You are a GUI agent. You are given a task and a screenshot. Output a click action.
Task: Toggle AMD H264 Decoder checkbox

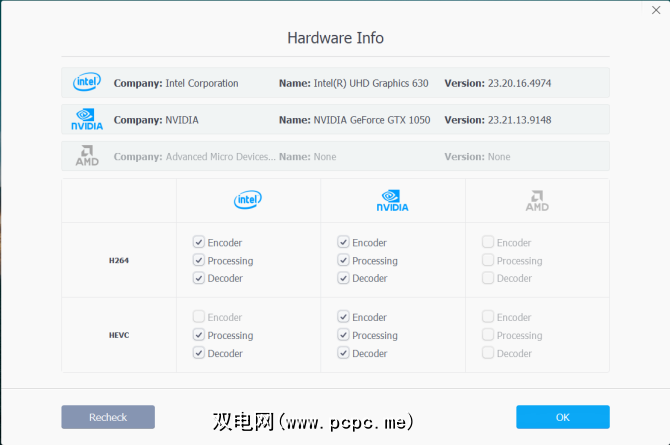[488, 278]
